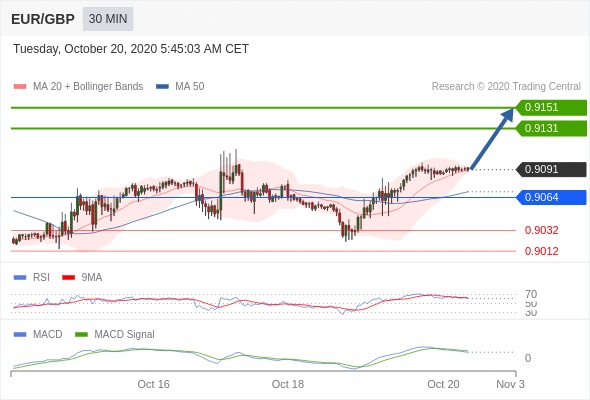Toggle the MACD blue legend marker

(20, 335)
